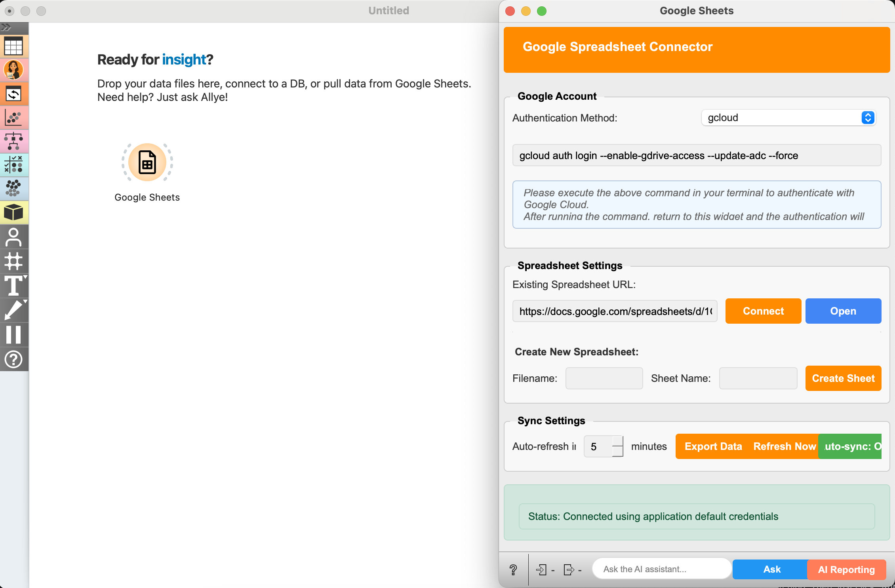Screen dimensions: 895x588
Task: Open the Transform category icon with circular arrows
Action: click(x=14, y=94)
